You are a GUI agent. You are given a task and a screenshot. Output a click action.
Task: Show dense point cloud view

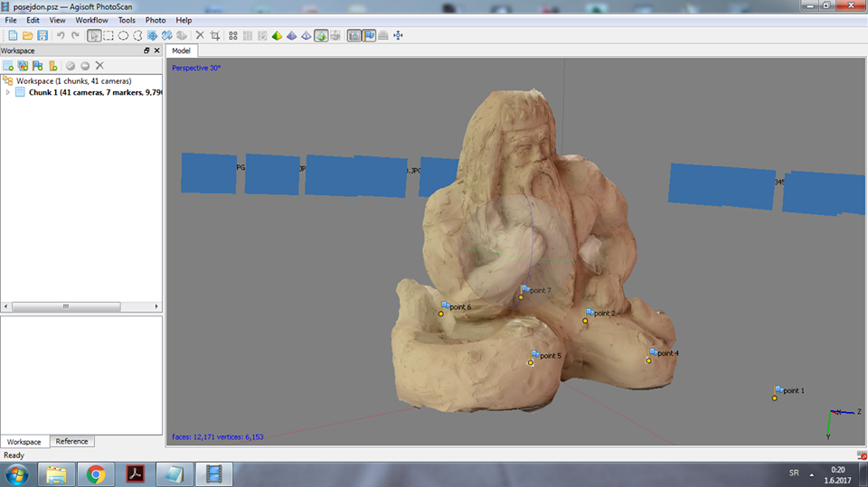pyautogui.click(x=248, y=35)
